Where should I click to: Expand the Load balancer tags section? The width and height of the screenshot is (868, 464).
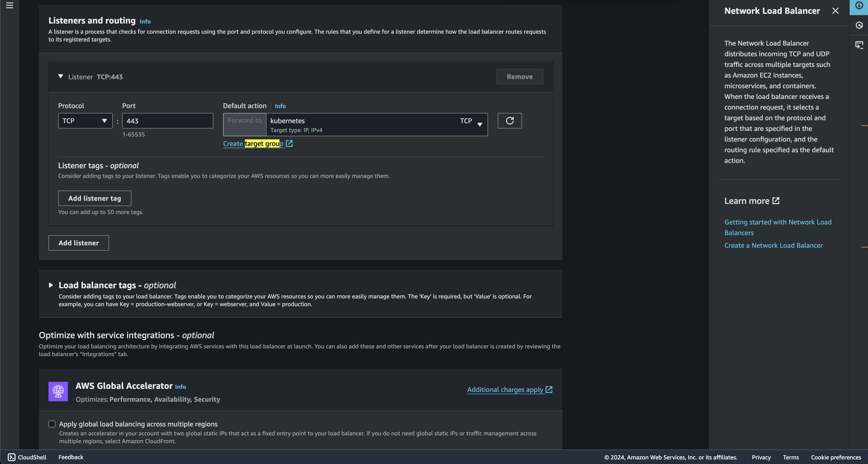51,285
